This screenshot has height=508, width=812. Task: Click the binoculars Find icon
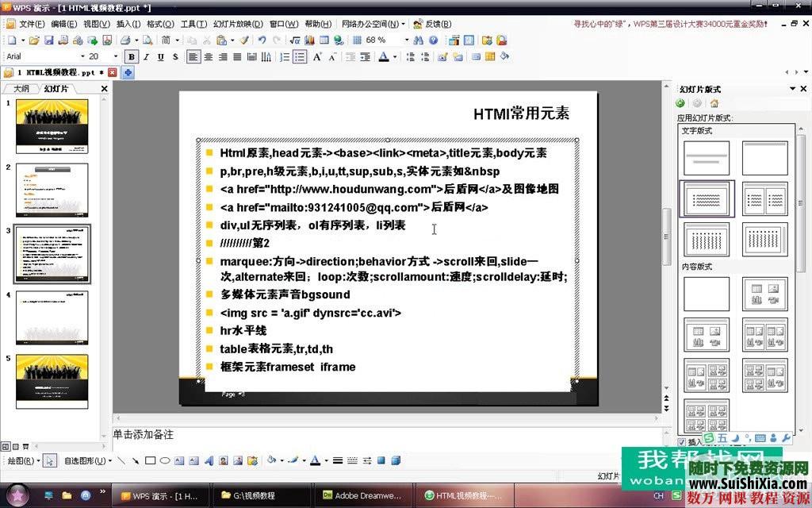pos(419,40)
